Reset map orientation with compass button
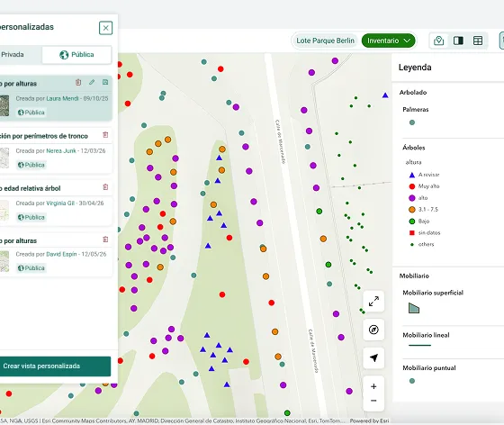The image size is (504, 425). point(373,330)
